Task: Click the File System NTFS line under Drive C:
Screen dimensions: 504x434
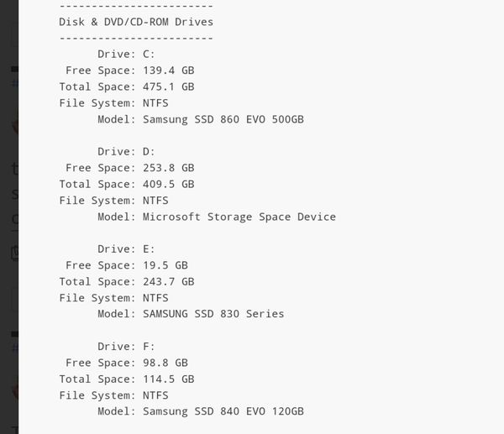Action: 113,103
